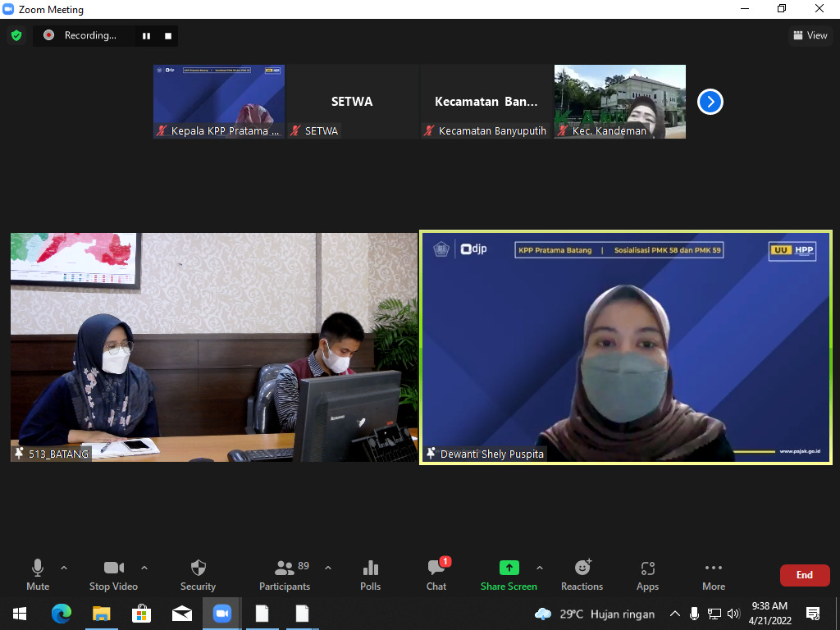Open the More options menu
840x630 pixels.
(x=714, y=575)
